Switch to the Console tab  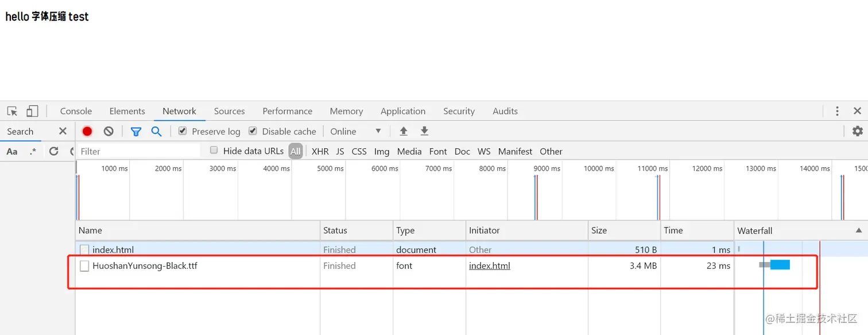pyautogui.click(x=76, y=111)
